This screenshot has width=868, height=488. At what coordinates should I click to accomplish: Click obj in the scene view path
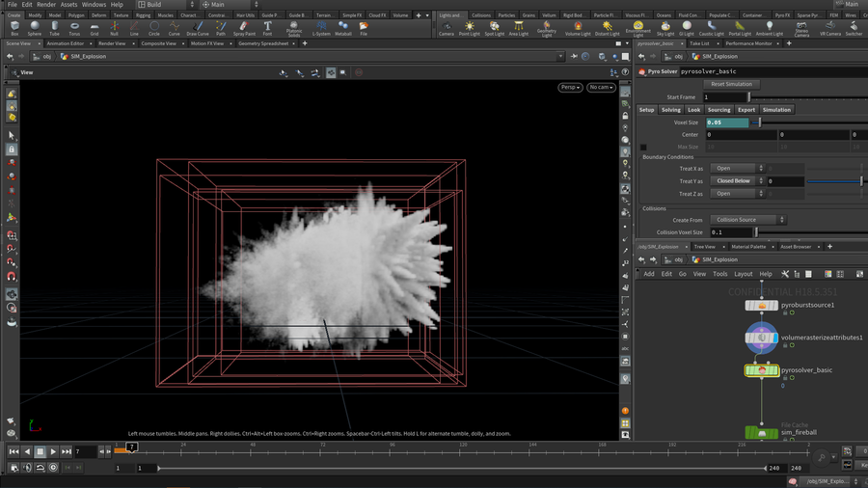tap(47, 57)
